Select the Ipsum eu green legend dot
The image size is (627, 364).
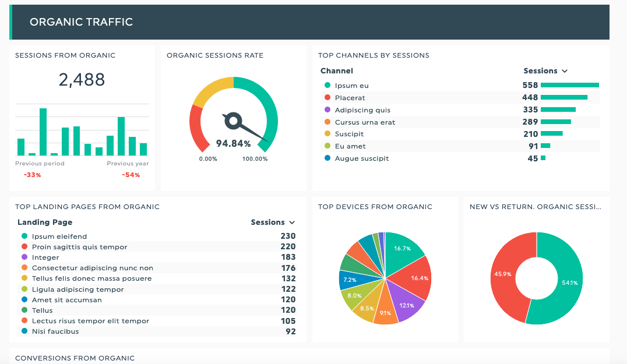327,85
